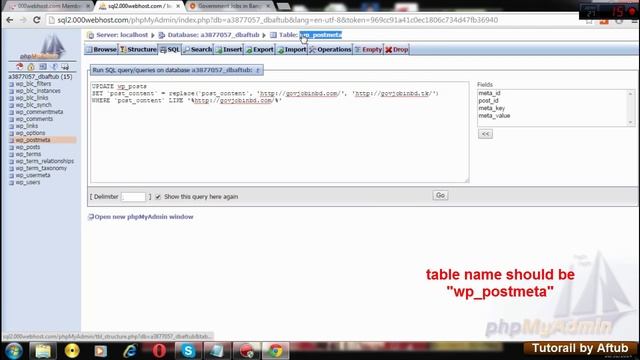The image size is (640, 360).
Task: Click the browse icon beside wp_users
Action: 11,182
